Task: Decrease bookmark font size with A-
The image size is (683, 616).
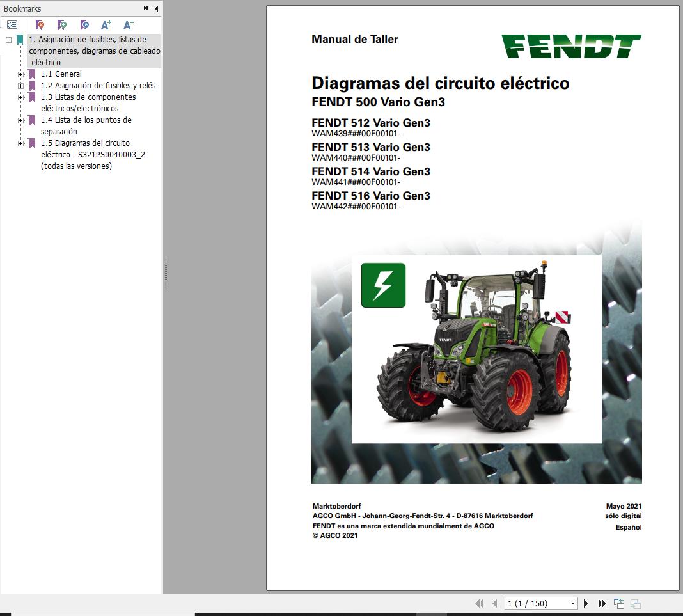Action: click(128, 26)
